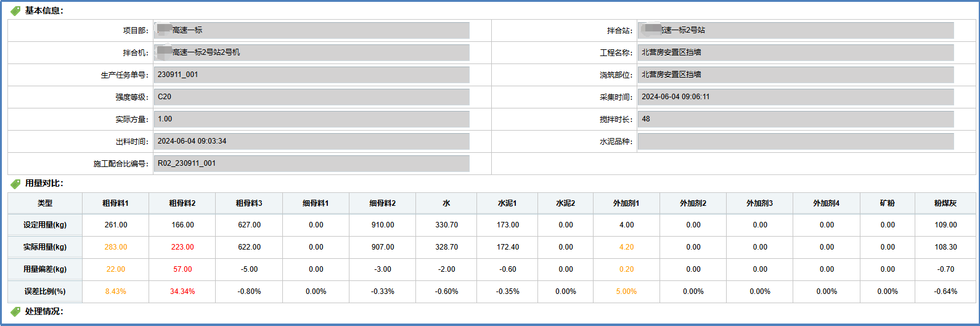The height and width of the screenshot is (326, 980).
Task: Click the orange 283.00 actual usage cell
Action: [116, 247]
